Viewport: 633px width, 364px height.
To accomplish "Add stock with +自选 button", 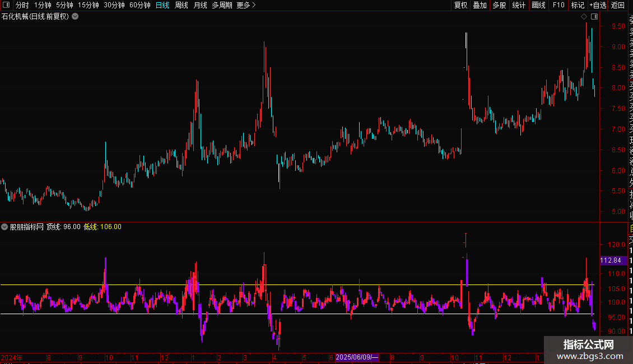I will coord(598,5).
